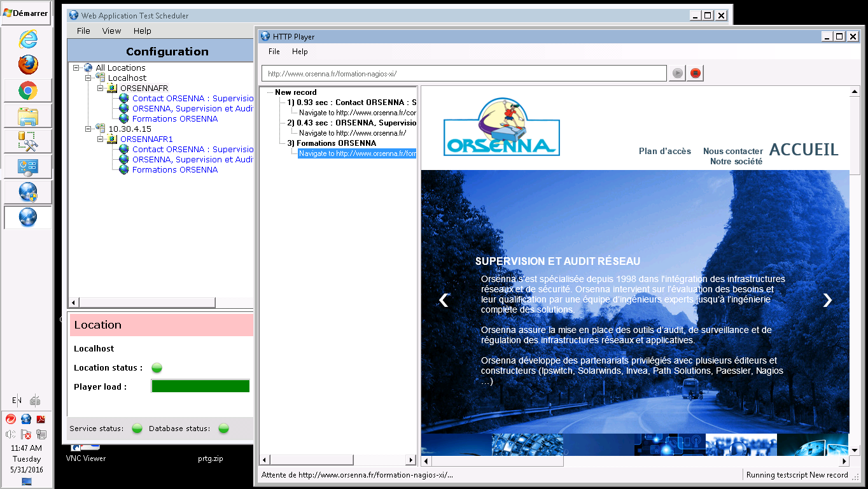Viewport: 868px width, 489px height.
Task: Click the ORSENNA logo on the web page
Action: (501, 127)
